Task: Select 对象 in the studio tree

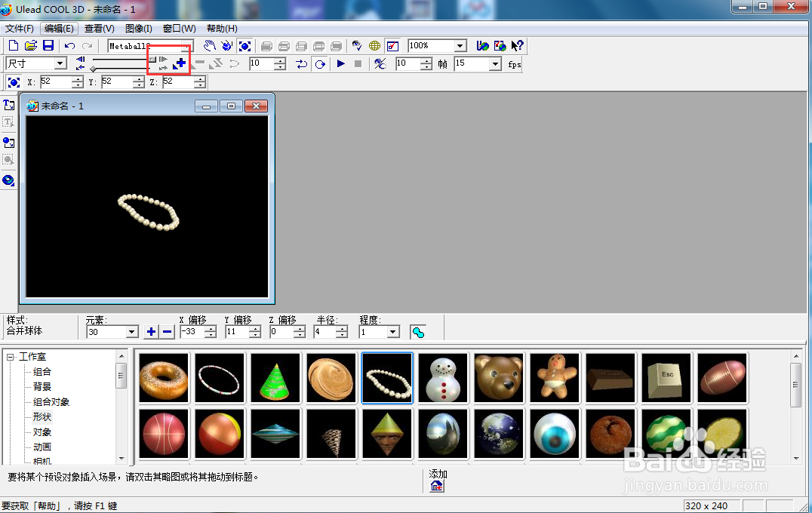Action: point(42,432)
